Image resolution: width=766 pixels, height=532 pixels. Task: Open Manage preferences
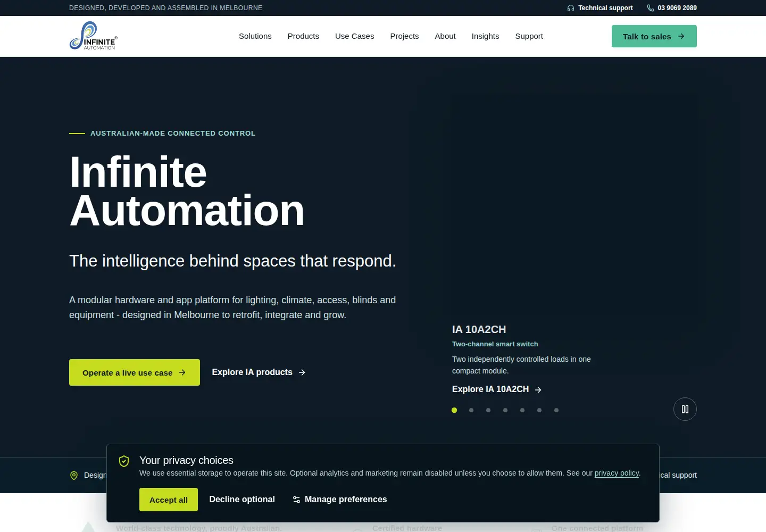point(340,500)
